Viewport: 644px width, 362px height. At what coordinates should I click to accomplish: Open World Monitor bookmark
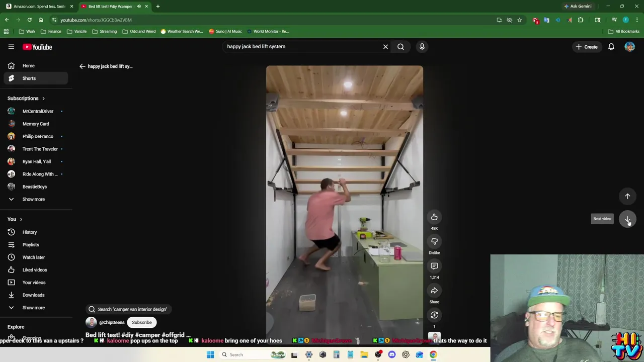point(267,31)
